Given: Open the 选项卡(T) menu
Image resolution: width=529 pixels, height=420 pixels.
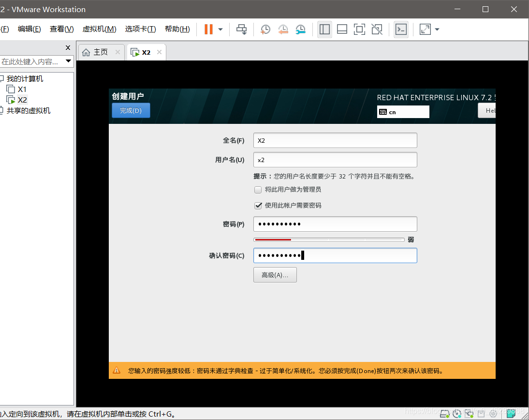Looking at the screenshot, I should point(140,29).
